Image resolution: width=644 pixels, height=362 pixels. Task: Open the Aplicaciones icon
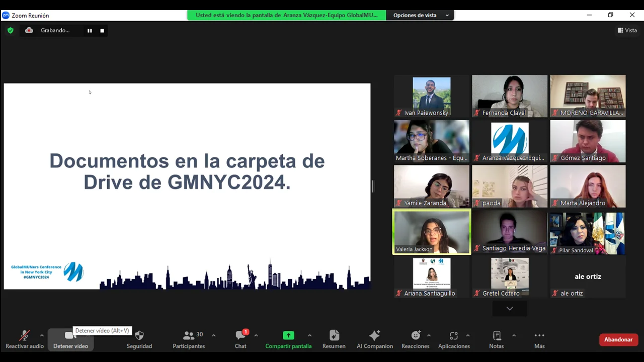tap(453, 336)
